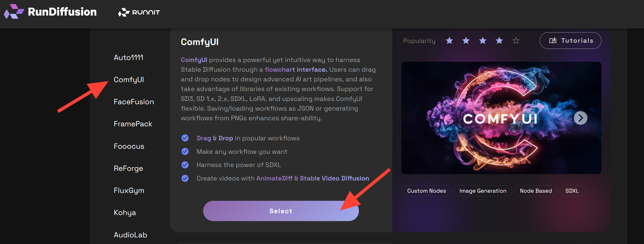Click the checkmark beside Make any workflow you want
The height and width of the screenshot is (244, 644).
[x=185, y=151]
